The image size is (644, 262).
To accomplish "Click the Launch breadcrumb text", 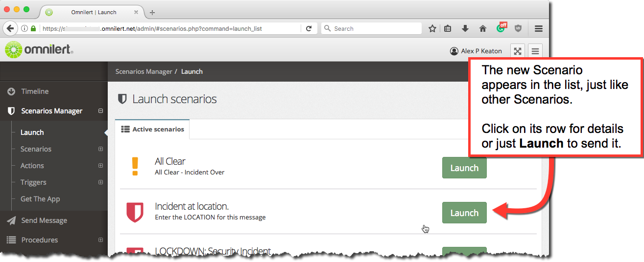I will pyautogui.click(x=192, y=71).
